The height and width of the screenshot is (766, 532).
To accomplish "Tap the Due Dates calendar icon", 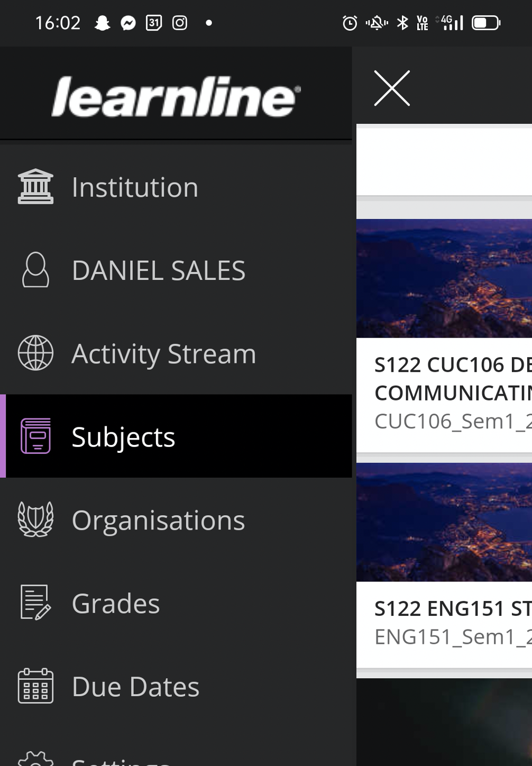I will [35, 686].
